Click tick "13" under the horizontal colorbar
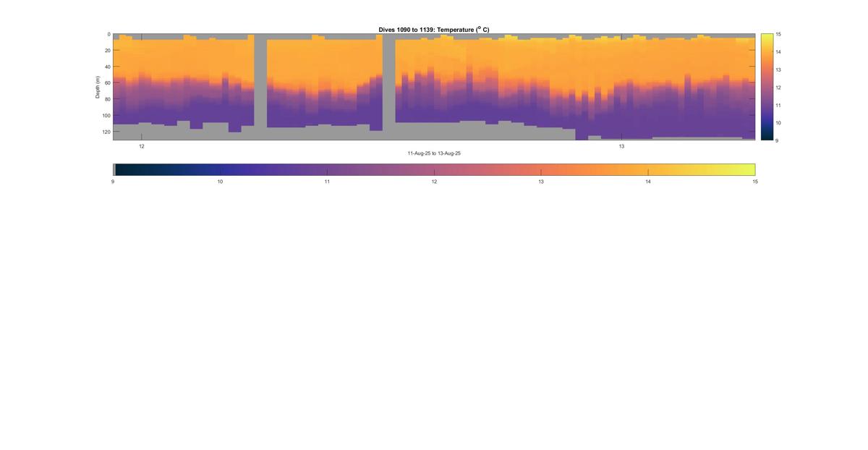 click(541, 182)
